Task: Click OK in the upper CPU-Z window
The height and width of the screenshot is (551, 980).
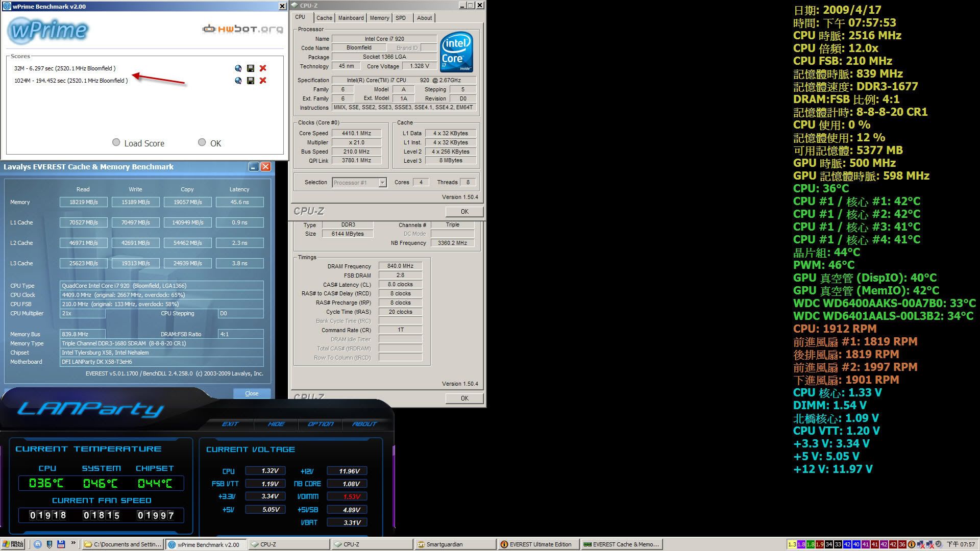Action: [464, 212]
